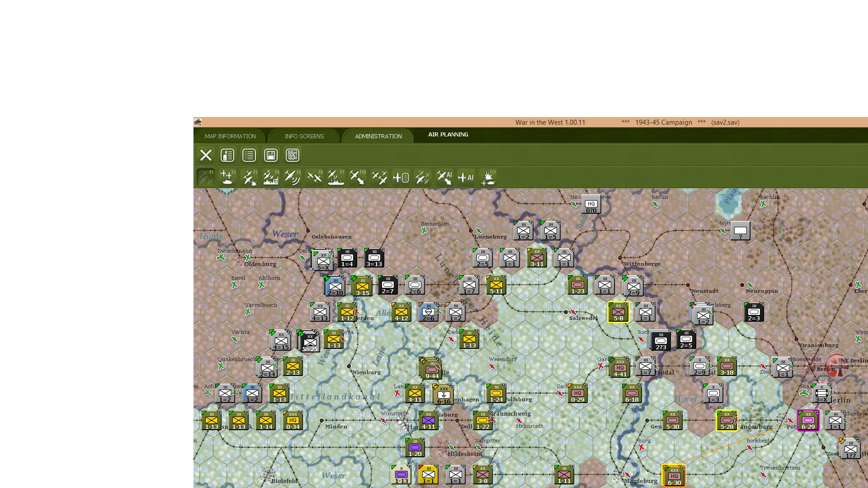Viewport: 868px width, 488px height.
Task: Switch to the Info Screens tab
Action: point(304,136)
